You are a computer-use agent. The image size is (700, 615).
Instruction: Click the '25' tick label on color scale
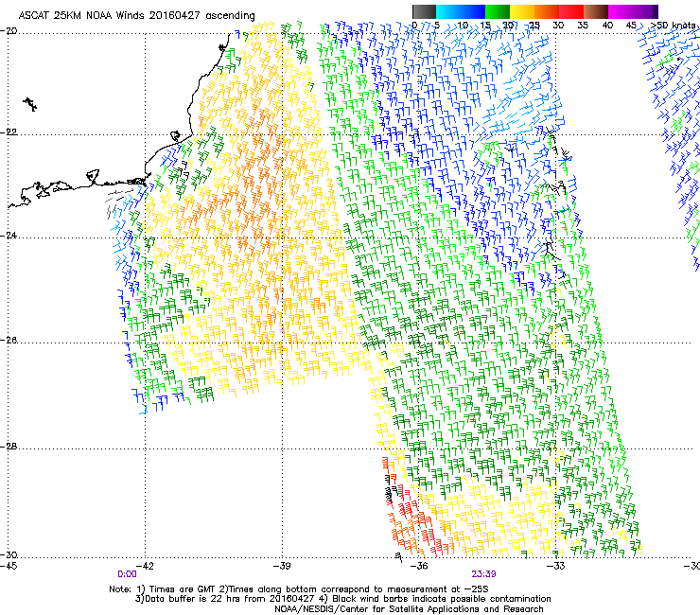[x=534, y=25]
